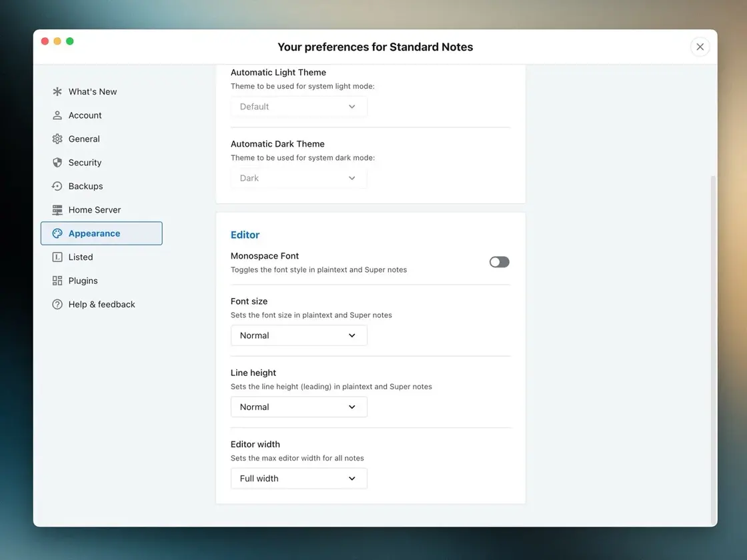Click "Sets the max editor width for all notes"
The height and width of the screenshot is (560, 747).
coord(297,458)
